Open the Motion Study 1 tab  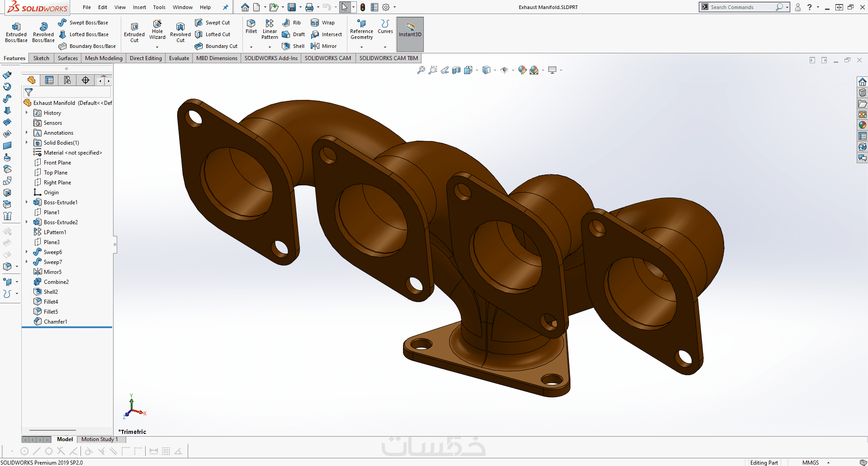tap(100, 439)
